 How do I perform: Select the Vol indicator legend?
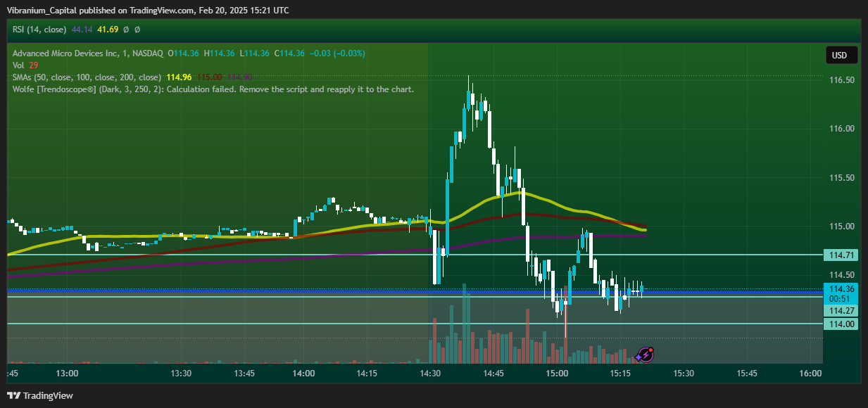pos(18,65)
